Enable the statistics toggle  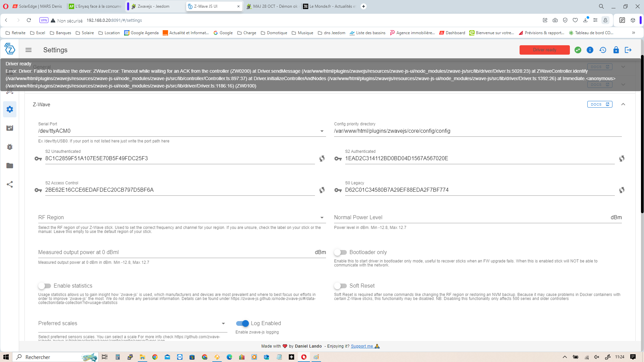click(x=45, y=286)
